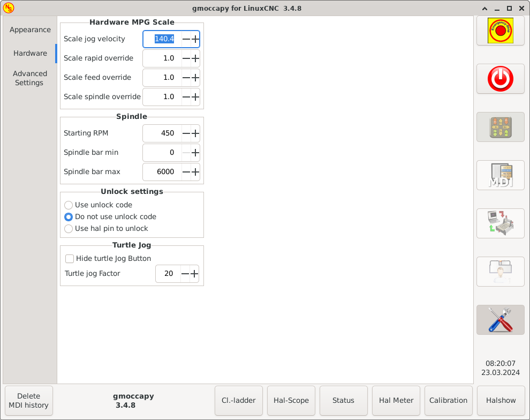Decrease Scale rapid override value
The height and width of the screenshot is (420, 530).
point(185,58)
